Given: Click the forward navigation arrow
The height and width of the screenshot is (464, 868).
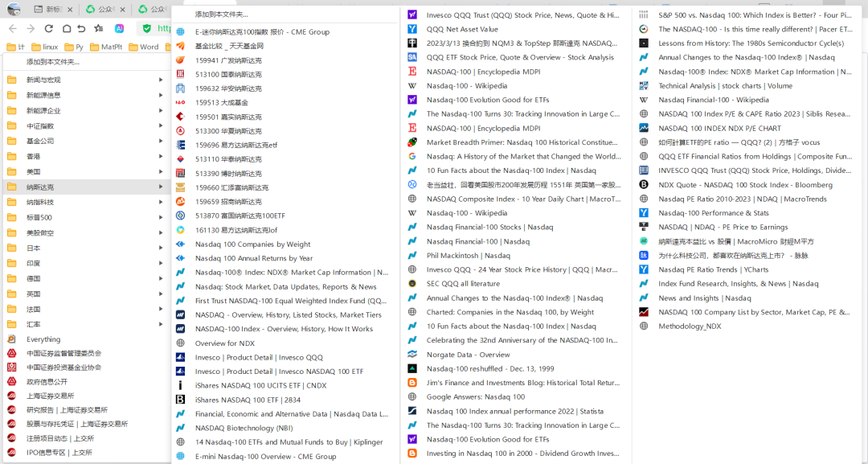Looking at the screenshot, I should click(x=31, y=28).
